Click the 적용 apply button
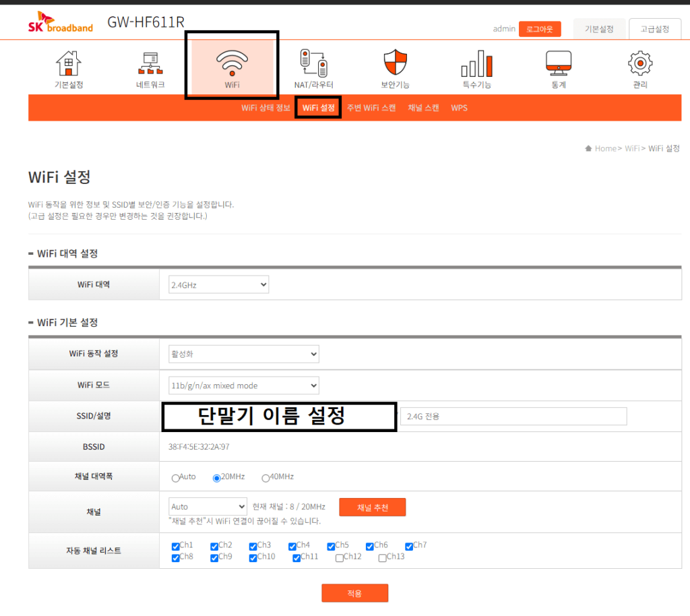Screen dimensions: 690x616 pyautogui.click(x=354, y=593)
